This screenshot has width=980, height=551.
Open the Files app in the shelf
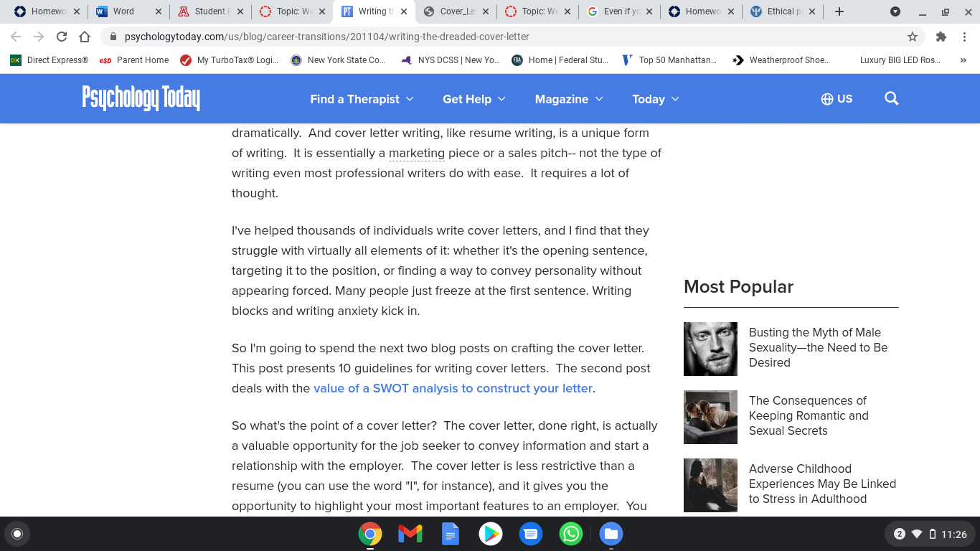[611, 534]
